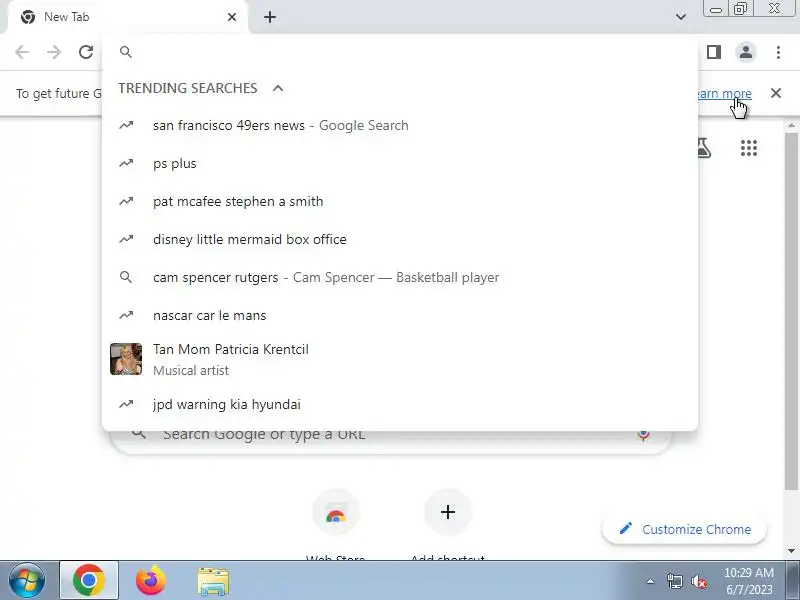
Task: Select suggestion nascar car le mans
Action: pyautogui.click(x=399, y=315)
